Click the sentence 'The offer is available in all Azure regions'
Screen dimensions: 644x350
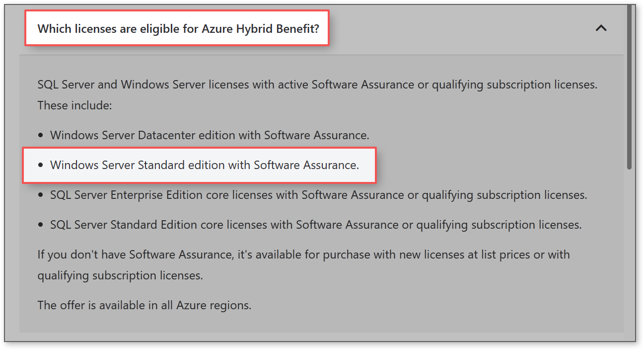[144, 305]
